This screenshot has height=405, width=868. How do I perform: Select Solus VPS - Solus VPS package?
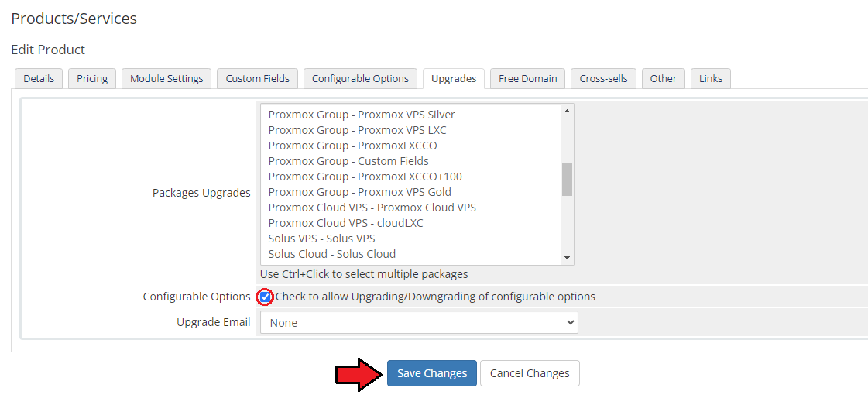410,239
